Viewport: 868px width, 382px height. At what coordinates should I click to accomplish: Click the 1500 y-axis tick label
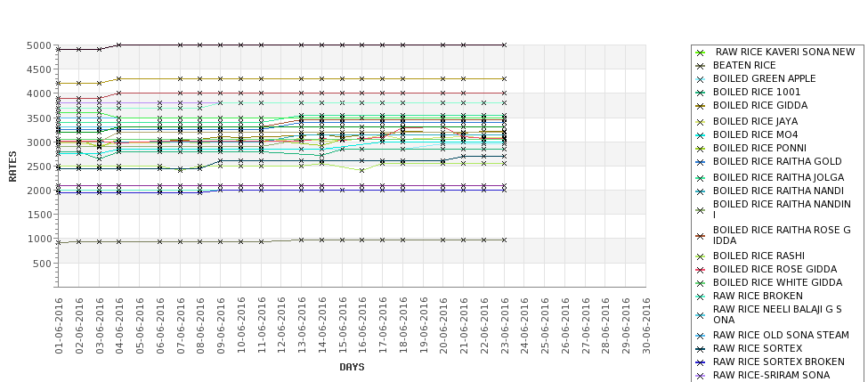click(39, 215)
